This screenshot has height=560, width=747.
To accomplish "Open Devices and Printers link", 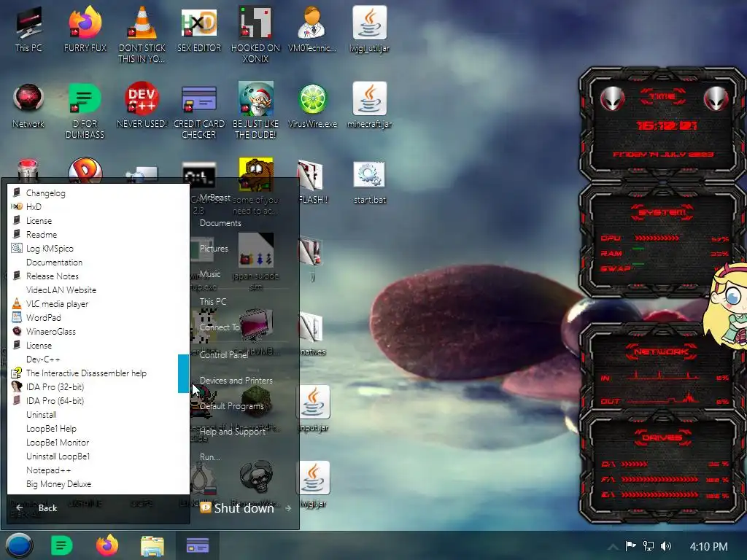I will click(236, 381).
